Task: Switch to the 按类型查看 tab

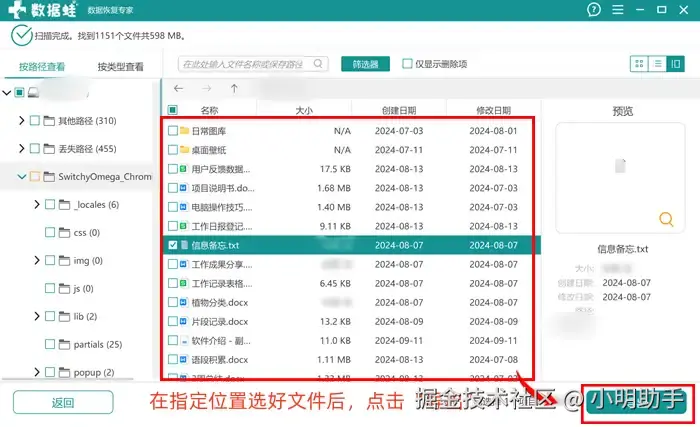Action: coord(121,67)
